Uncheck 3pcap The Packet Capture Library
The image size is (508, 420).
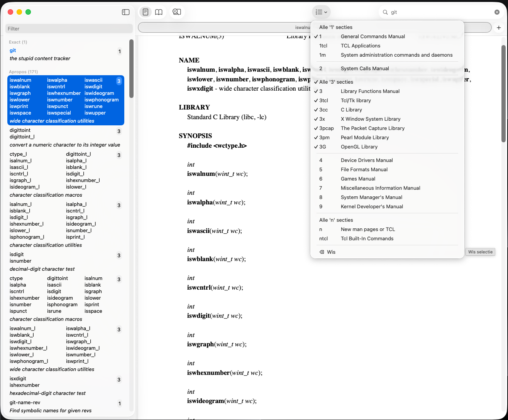tap(387, 128)
